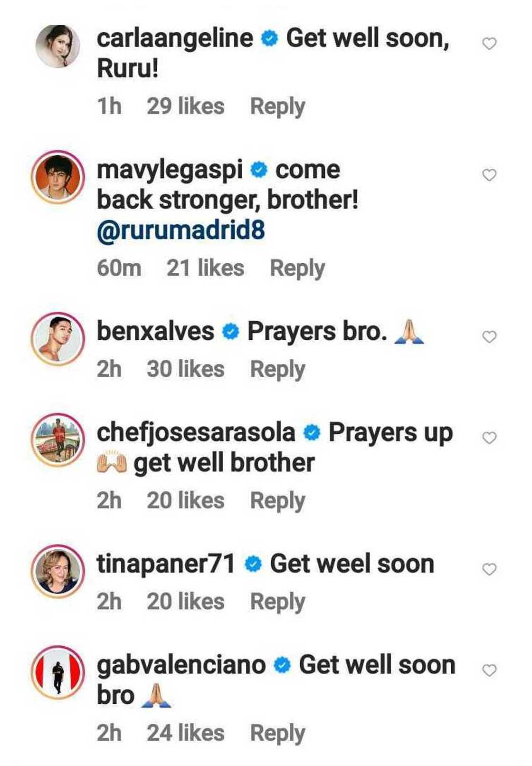Like carlaangeline's comment with heart icon
The image size is (532, 766).
(x=489, y=44)
